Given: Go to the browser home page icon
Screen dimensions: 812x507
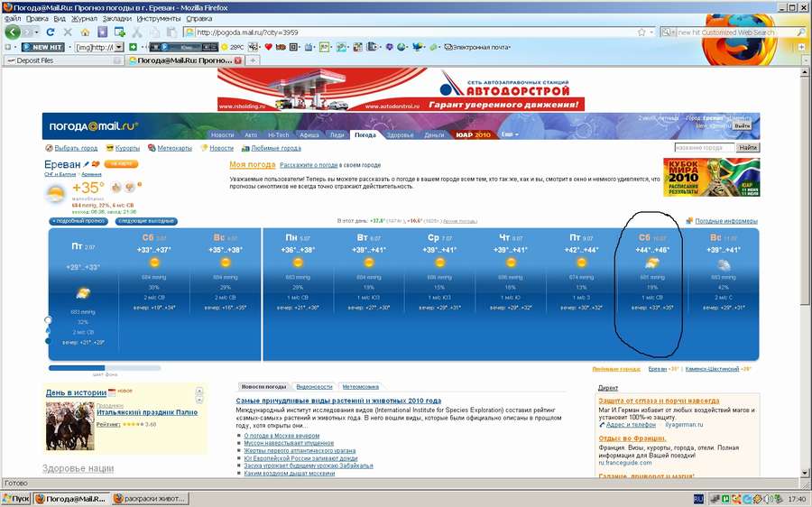Looking at the screenshot, I should [x=86, y=32].
